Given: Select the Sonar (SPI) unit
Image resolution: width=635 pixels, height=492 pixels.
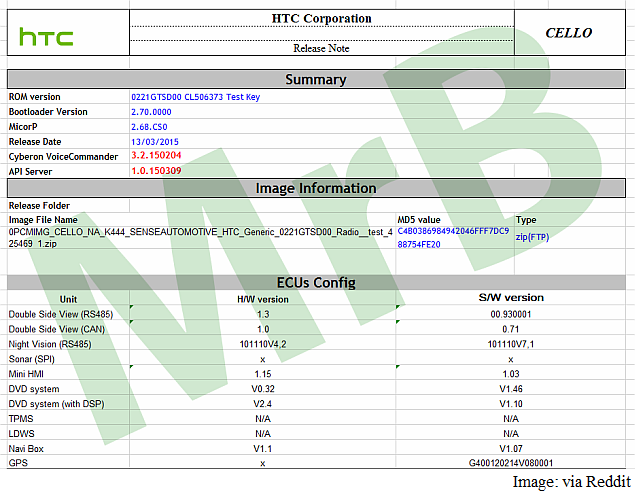Looking at the screenshot, I should coord(32,360).
